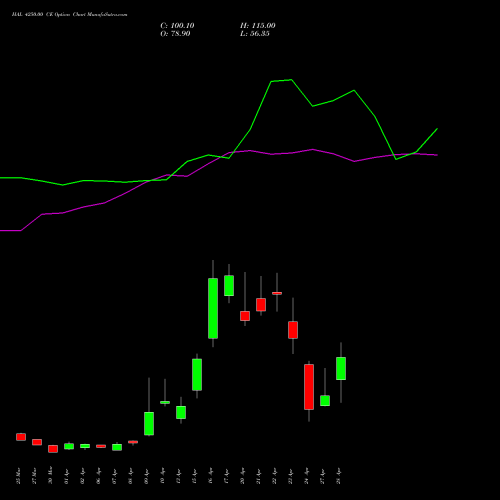This screenshot has width=500, height=500.
Task: Click the 01 Apr date label
Action: (x=67, y=476)
